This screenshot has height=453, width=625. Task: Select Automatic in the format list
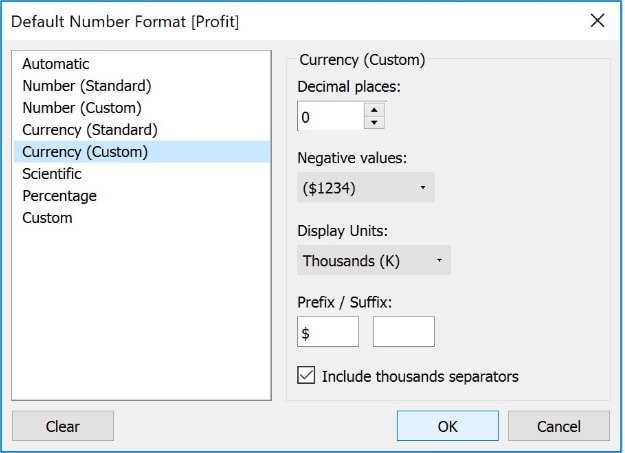[56, 64]
